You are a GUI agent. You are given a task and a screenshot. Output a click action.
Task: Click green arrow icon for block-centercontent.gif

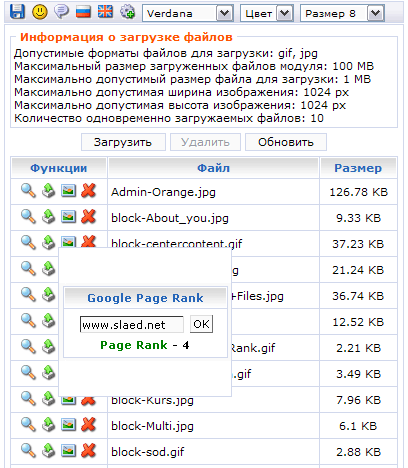click(x=48, y=243)
